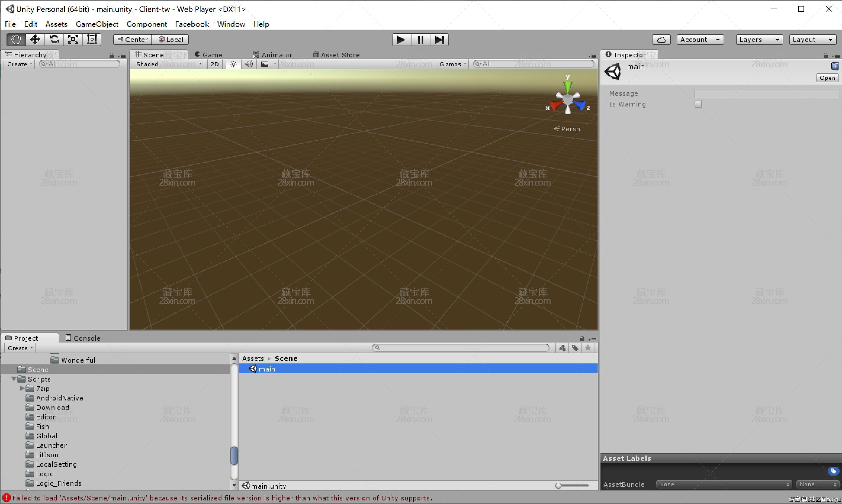Lock the Project panel

[582, 339]
